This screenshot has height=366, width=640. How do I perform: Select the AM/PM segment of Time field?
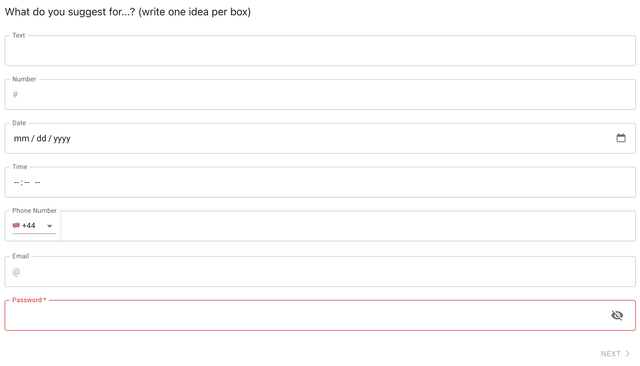37,182
